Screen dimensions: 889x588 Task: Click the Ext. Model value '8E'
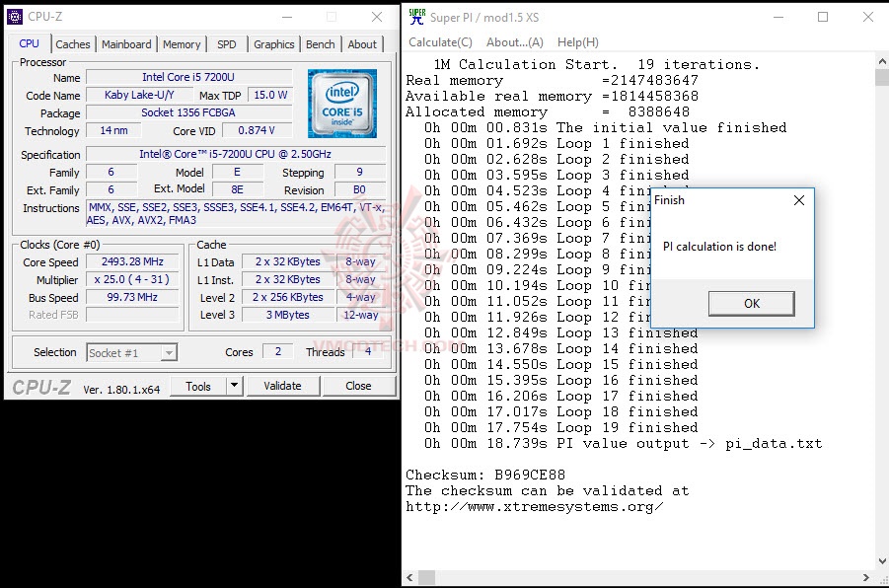click(x=237, y=189)
